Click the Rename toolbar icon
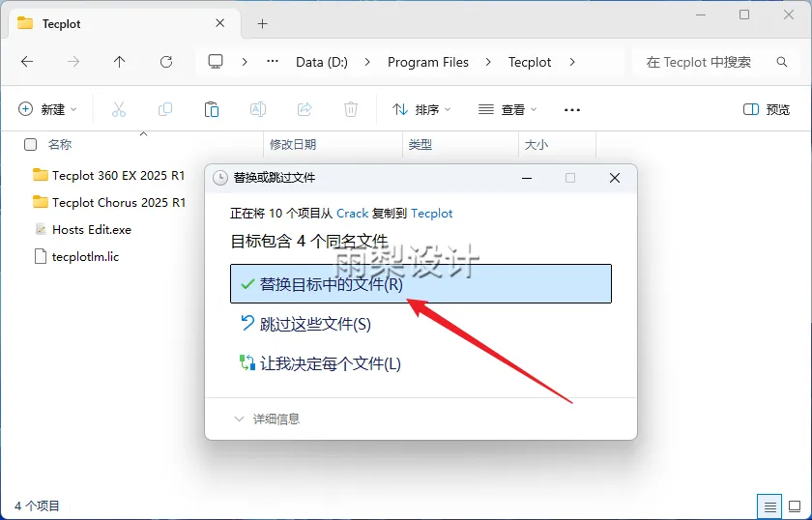The image size is (812, 520). point(258,109)
